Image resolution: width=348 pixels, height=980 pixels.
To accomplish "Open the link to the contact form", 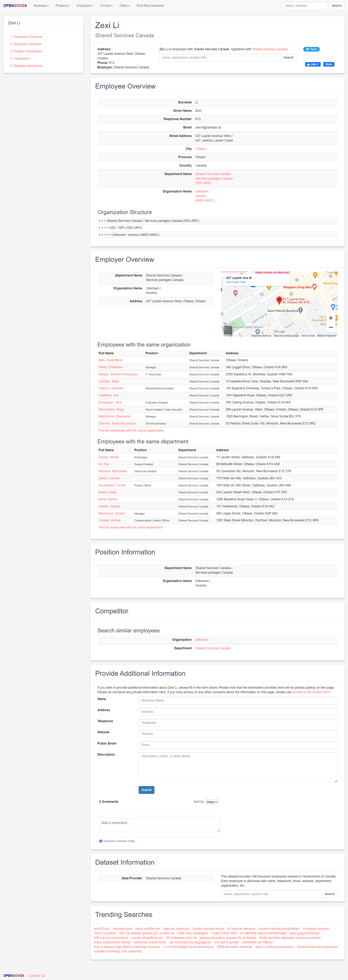I will point(311,692).
